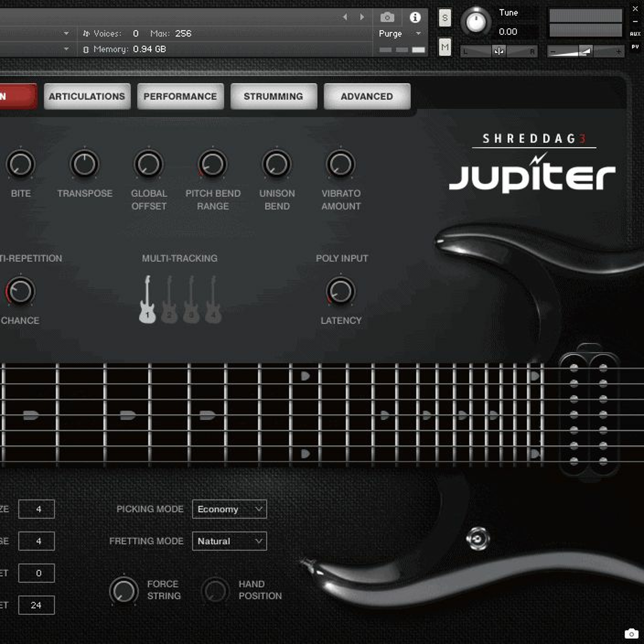The image size is (644, 644).
Task: Adjust the output volume slider
Action: click(x=586, y=51)
